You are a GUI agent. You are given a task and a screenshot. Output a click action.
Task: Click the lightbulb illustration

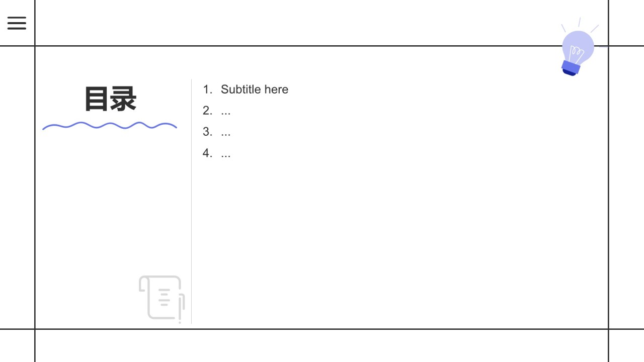tap(578, 48)
